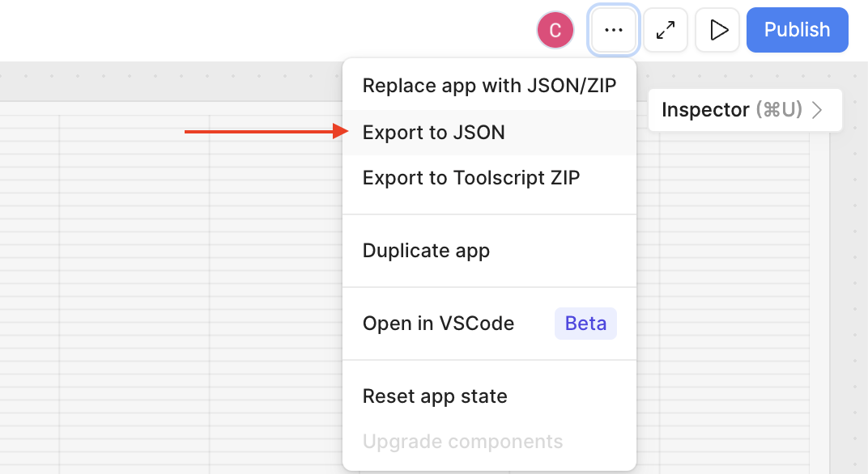Screen dimensions: 868x474
Task: Choose the Duplicate app option
Action: 426,251
